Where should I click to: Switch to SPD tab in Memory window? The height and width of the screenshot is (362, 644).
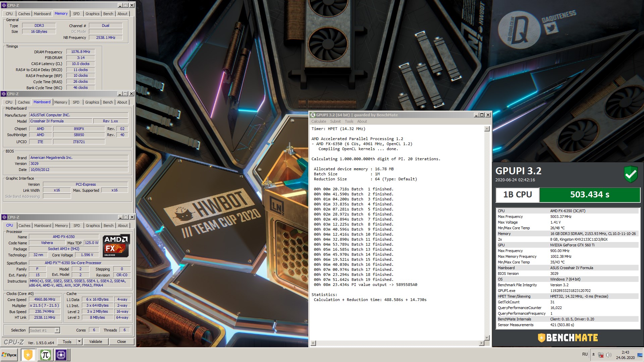click(x=76, y=14)
